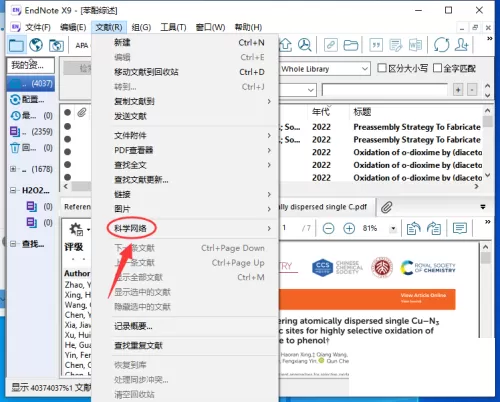Open the 组(G) menu
Screen dimensions: 500x402
click(141, 27)
